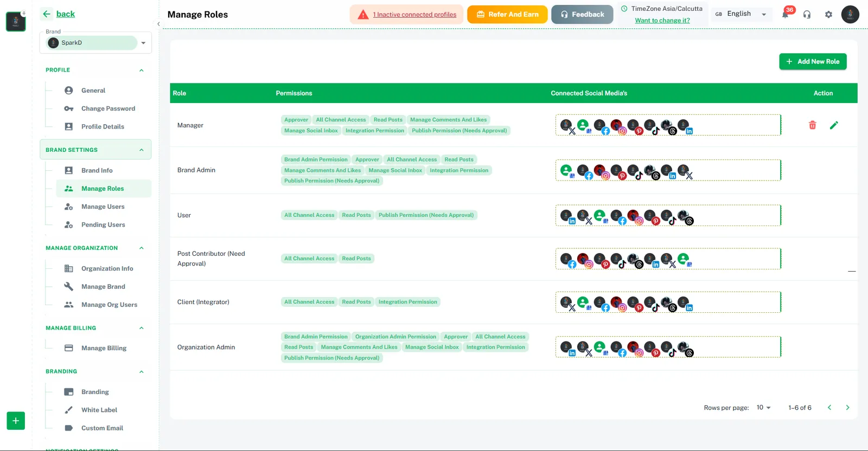868x451 pixels.
Task: Click the Refer And Earn button
Action: click(507, 15)
